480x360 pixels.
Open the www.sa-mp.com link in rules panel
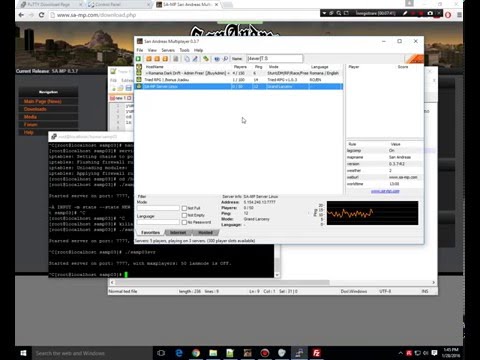tap(385, 191)
